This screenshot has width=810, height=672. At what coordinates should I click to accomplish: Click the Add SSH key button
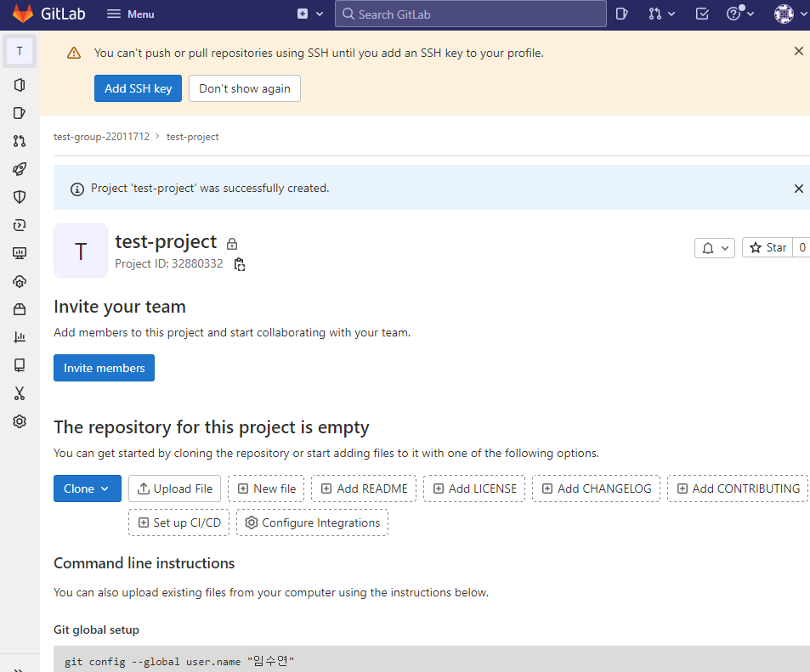tap(138, 88)
